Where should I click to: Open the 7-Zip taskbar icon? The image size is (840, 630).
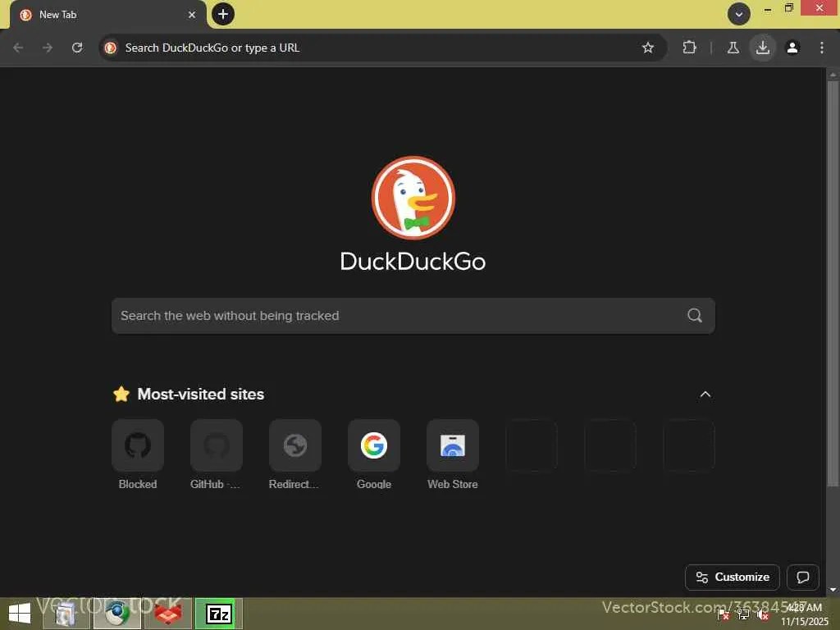pyautogui.click(x=218, y=614)
